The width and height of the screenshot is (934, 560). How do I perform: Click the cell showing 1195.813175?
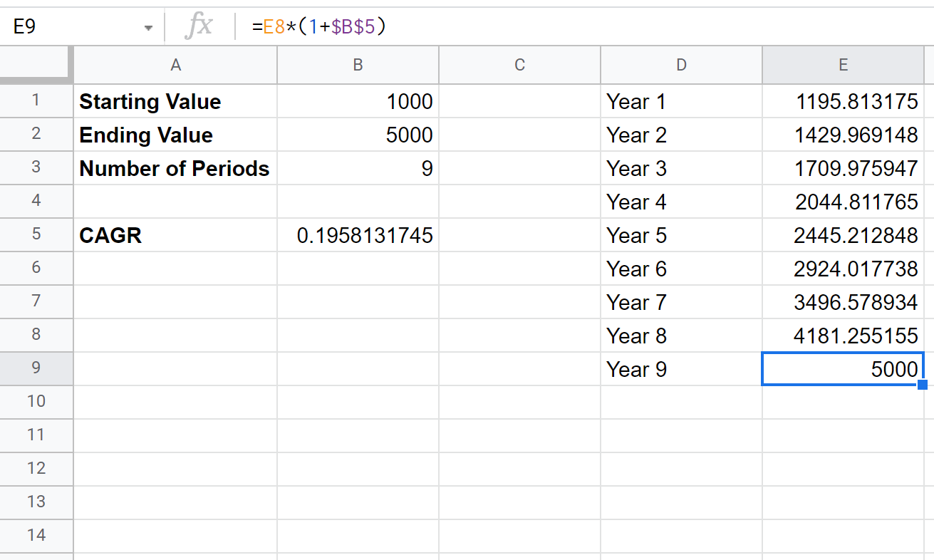click(843, 101)
